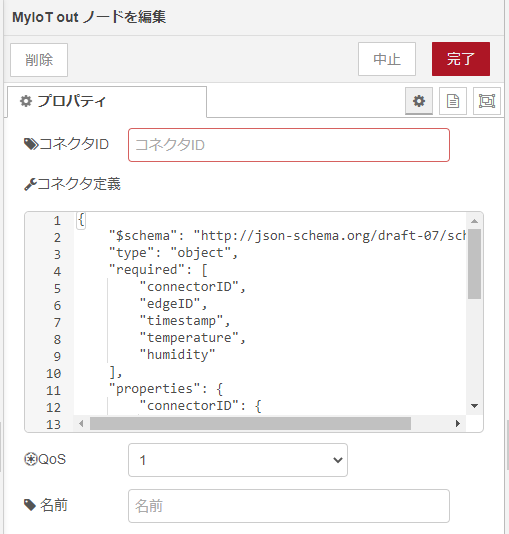Open node description document icon
The height and width of the screenshot is (534, 509).
[x=453, y=101]
